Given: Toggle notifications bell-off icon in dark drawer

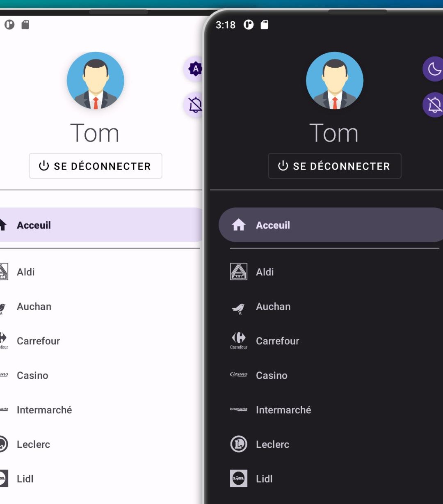Looking at the screenshot, I should click(433, 105).
